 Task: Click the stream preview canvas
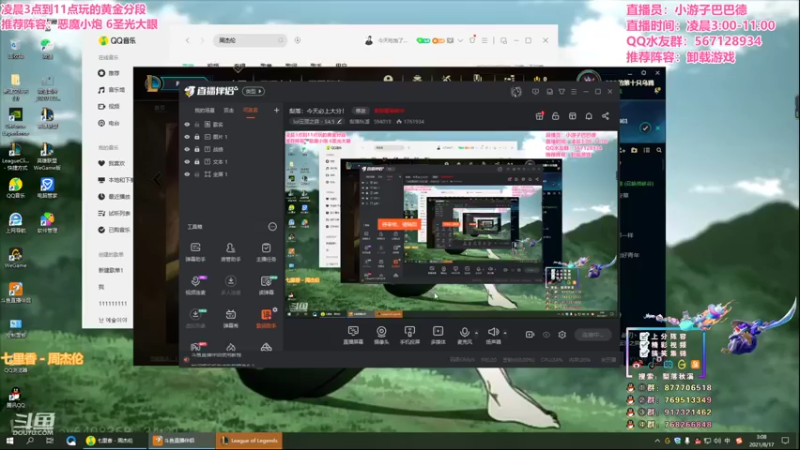tap(451, 224)
